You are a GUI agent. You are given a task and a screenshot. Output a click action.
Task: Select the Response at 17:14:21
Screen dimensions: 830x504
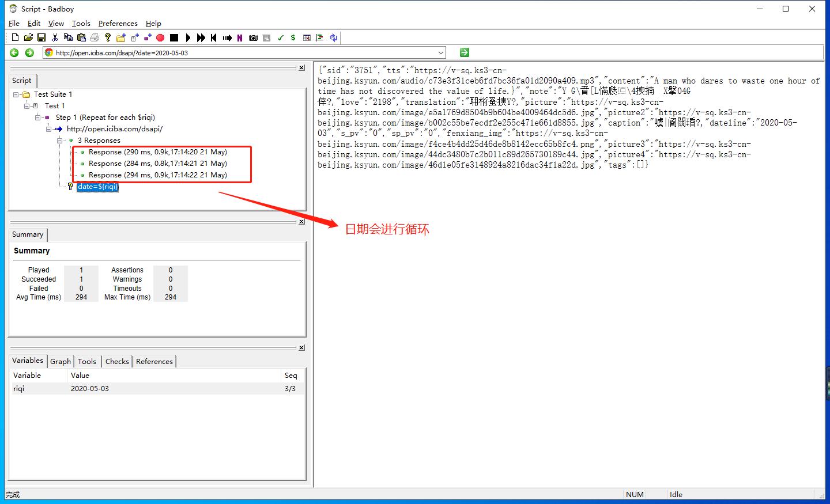pyautogui.click(x=158, y=164)
